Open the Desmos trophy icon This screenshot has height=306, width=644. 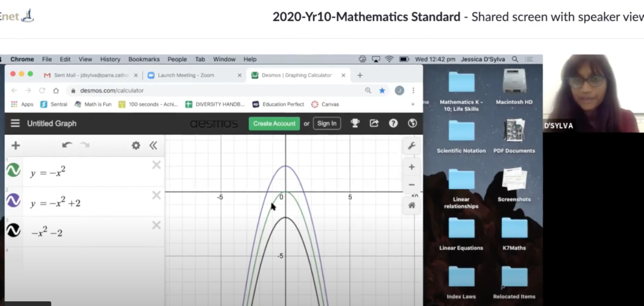click(355, 123)
